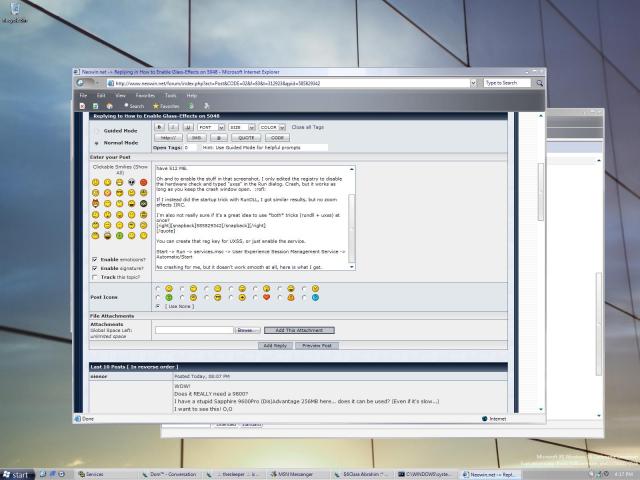Click the page scroll-down arrow in IE

541,409
